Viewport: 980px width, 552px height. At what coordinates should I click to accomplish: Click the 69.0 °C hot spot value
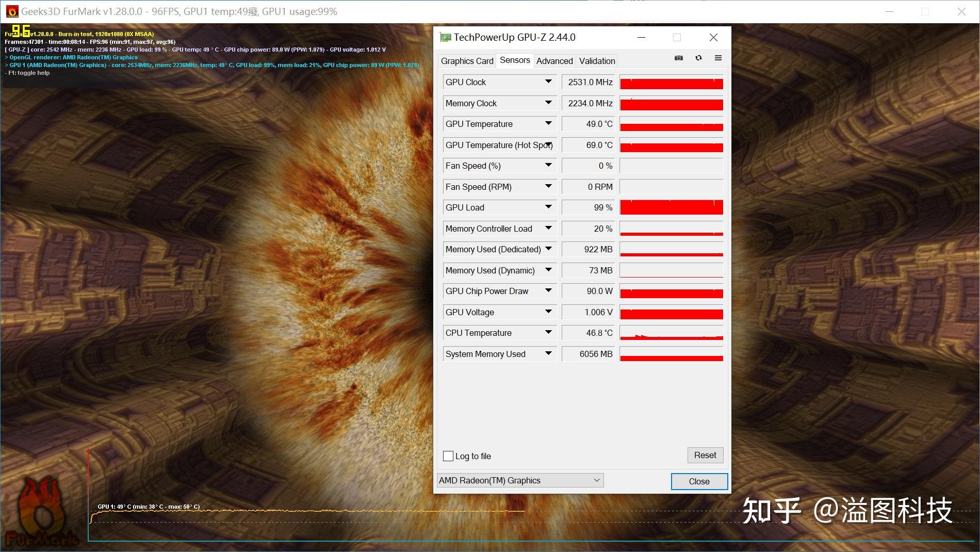pyautogui.click(x=589, y=145)
